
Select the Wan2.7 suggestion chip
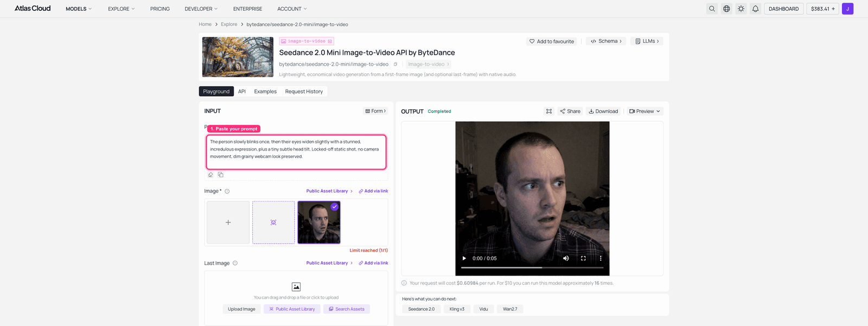(510, 309)
